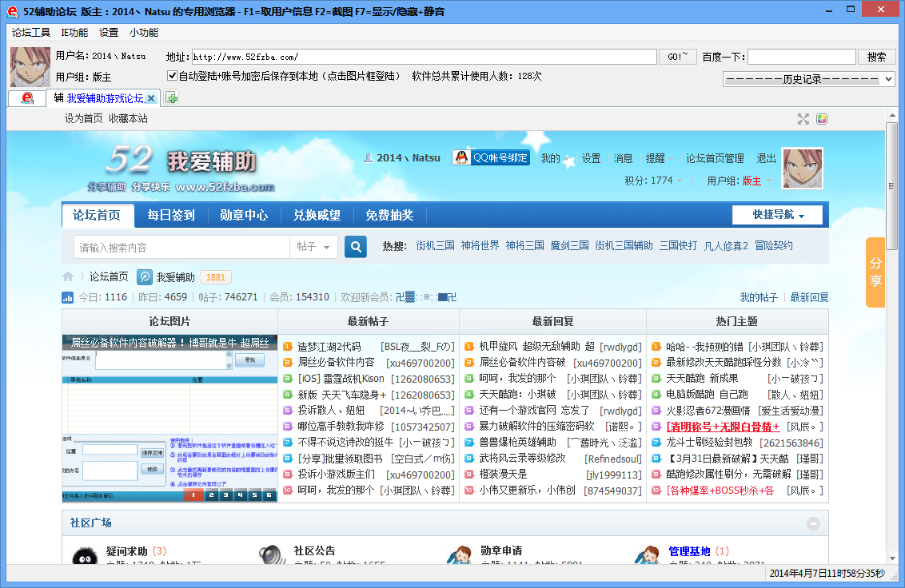
Task: Open the new tab plus icon
Action: pos(171,97)
